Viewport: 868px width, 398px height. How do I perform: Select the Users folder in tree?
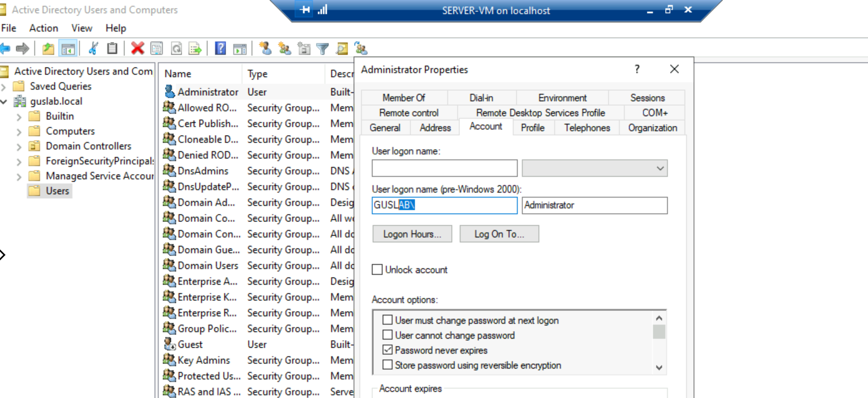click(x=50, y=191)
